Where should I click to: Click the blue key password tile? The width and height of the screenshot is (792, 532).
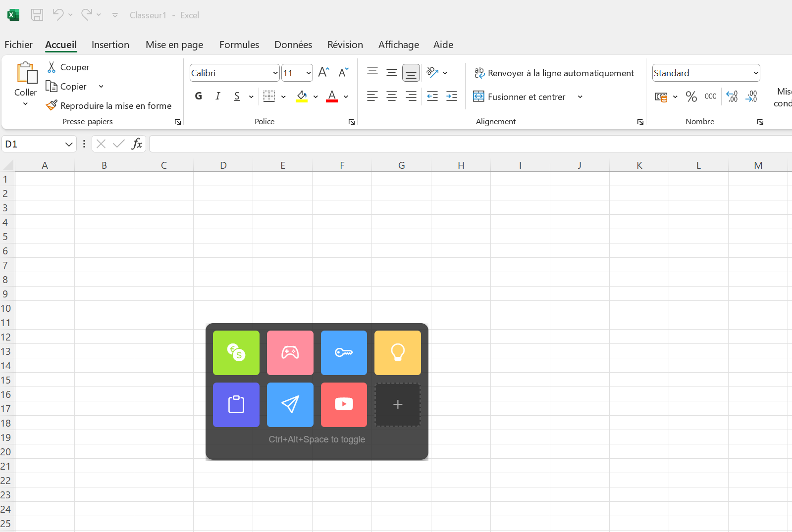point(344,353)
